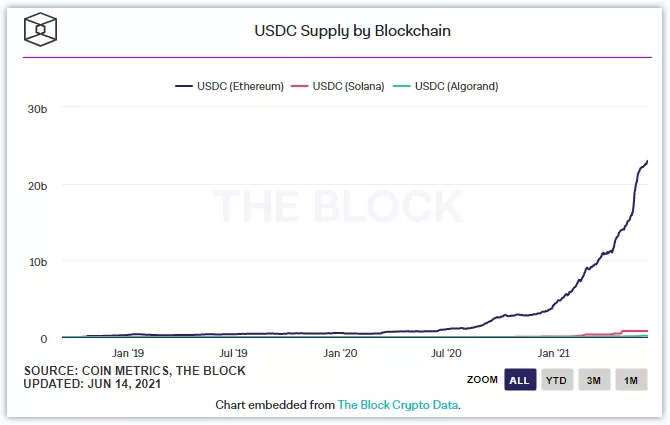The image size is (670, 425).
Task: Toggle USDC (Algorand) series visibility
Action: (x=456, y=86)
